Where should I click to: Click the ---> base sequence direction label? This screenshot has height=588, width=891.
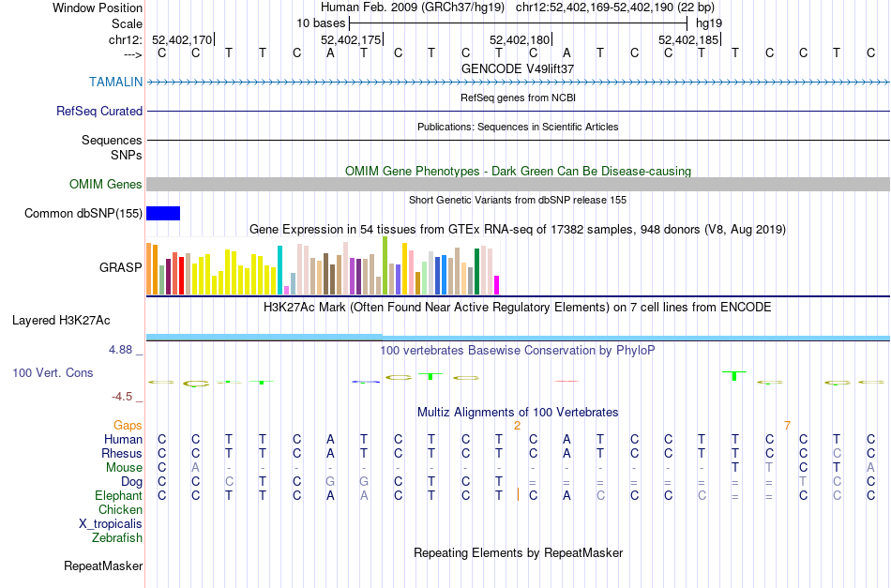click(x=133, y=54)
